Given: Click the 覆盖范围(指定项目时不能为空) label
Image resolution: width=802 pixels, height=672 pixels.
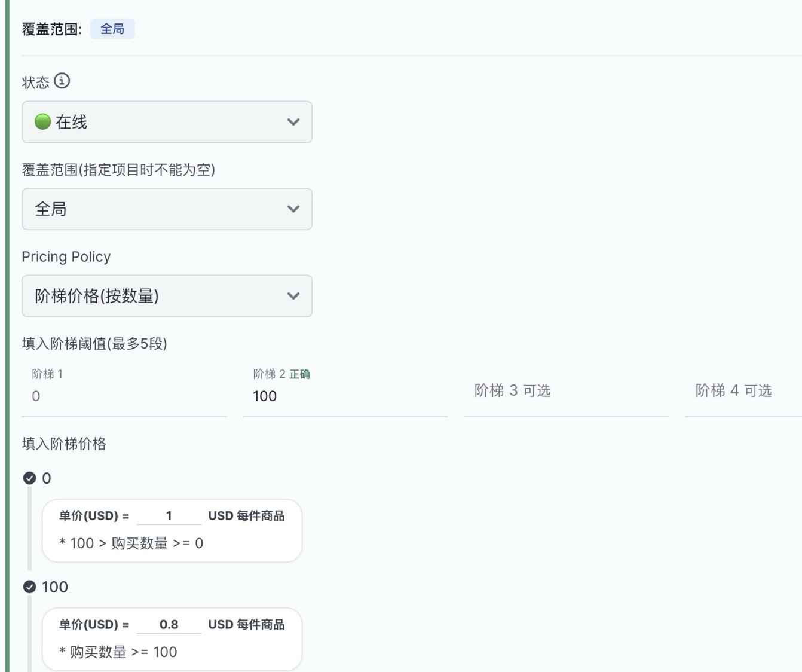Looking at the screenshot, I should (118, 170).
